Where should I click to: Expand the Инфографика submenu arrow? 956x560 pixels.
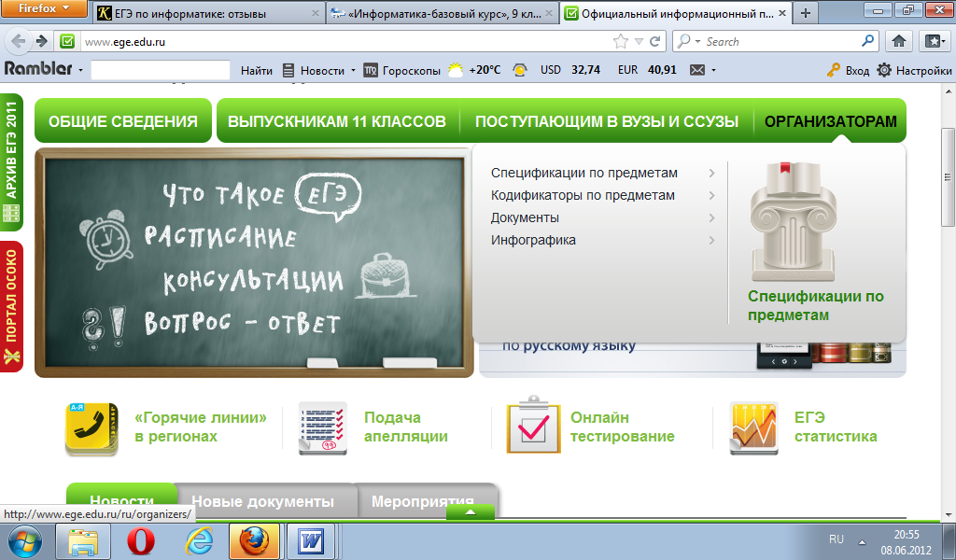coord(711,240)
